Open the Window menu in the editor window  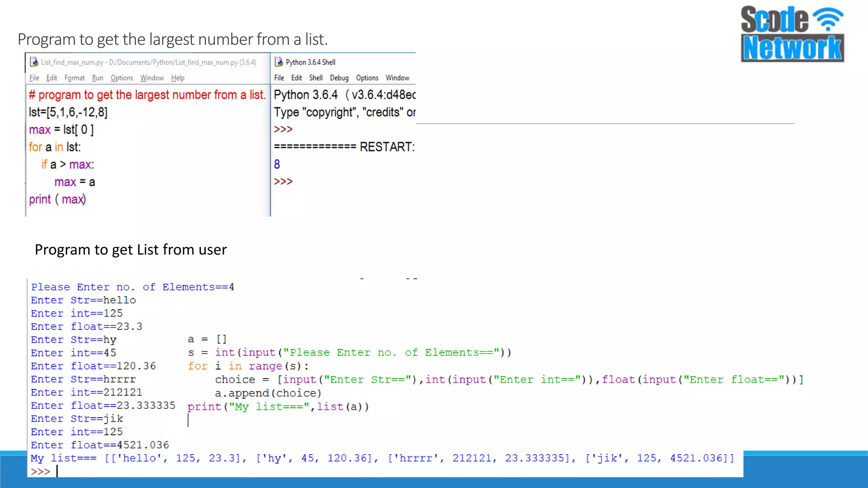pyautogui.click(x=152, y=78)
